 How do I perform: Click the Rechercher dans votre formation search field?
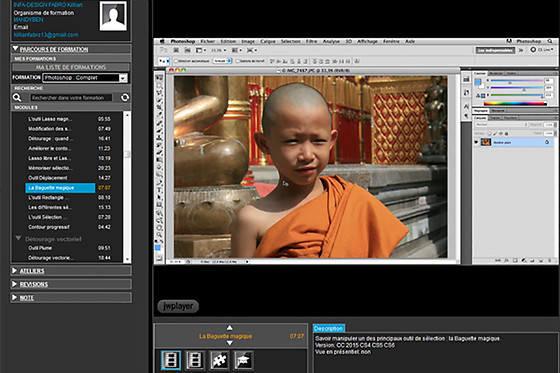pyautogui.click(x=71, y=98)
